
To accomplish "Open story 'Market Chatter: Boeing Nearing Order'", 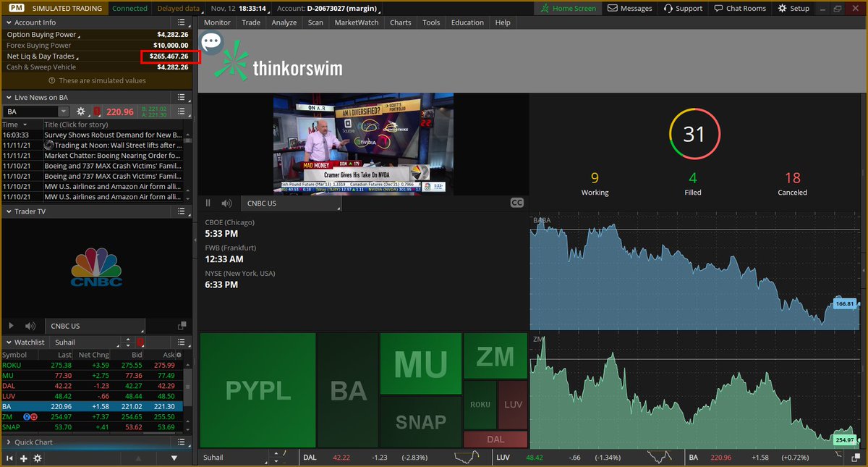I will 113,155.
